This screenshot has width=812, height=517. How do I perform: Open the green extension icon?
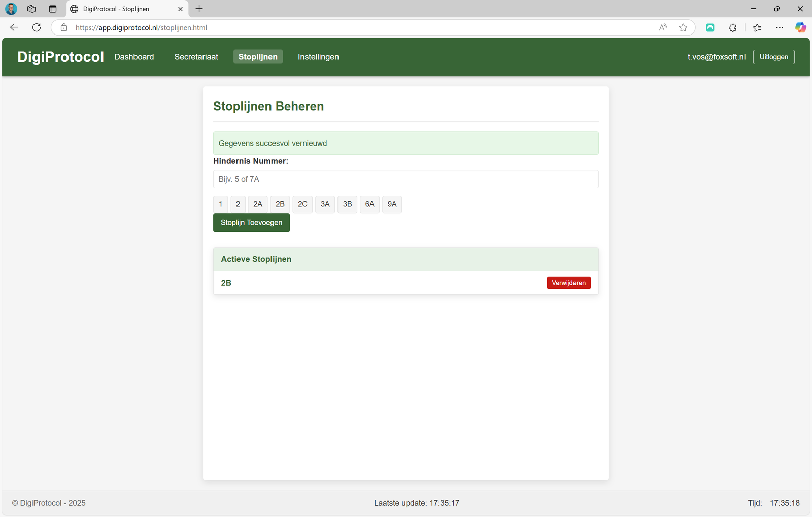[710, 27]
